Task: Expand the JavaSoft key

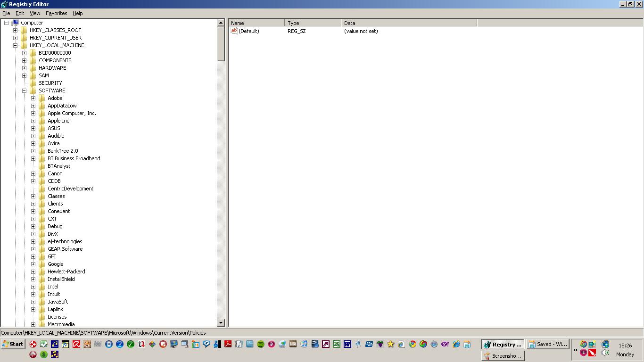Action: point(33,302)
